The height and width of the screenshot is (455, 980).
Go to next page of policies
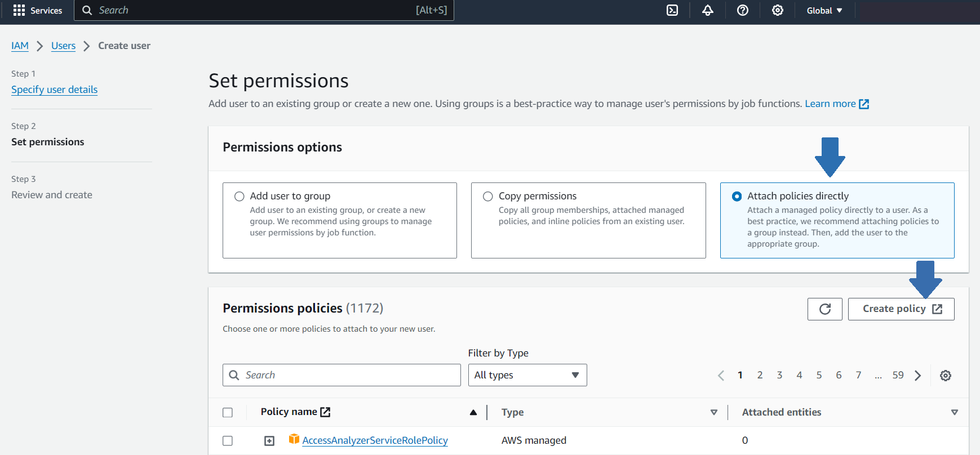pyautogui.click(x=918, y=376)
